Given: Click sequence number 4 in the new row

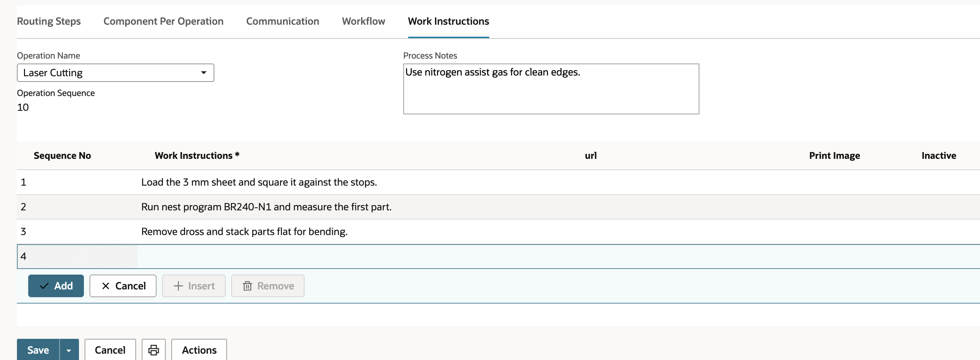Looking at the screenshot, I should (x=23, y=256).
